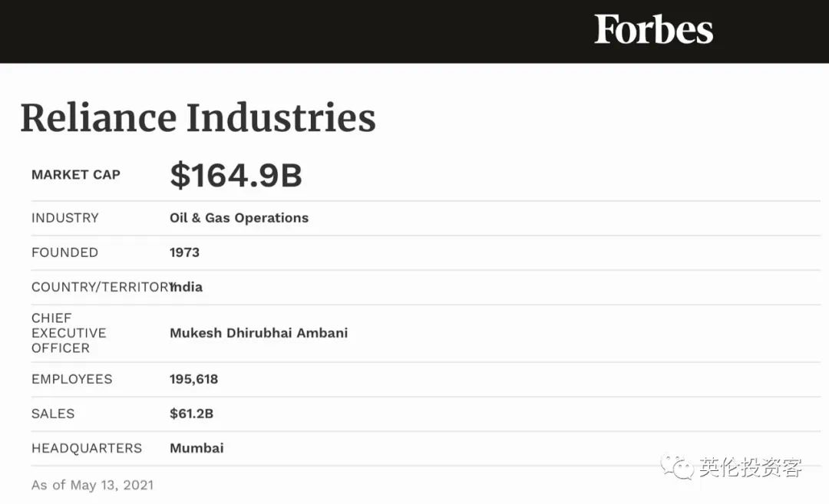Click the CHIEF EXECUTIVE OFFICER label
Viewport: 829px width, 504px height.
(x=68, y=333)
